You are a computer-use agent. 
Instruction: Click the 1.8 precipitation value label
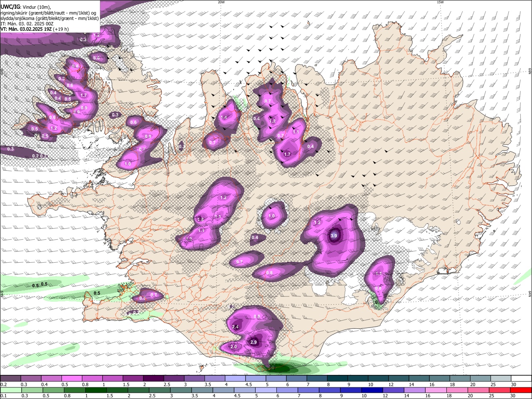coord(200,219)
